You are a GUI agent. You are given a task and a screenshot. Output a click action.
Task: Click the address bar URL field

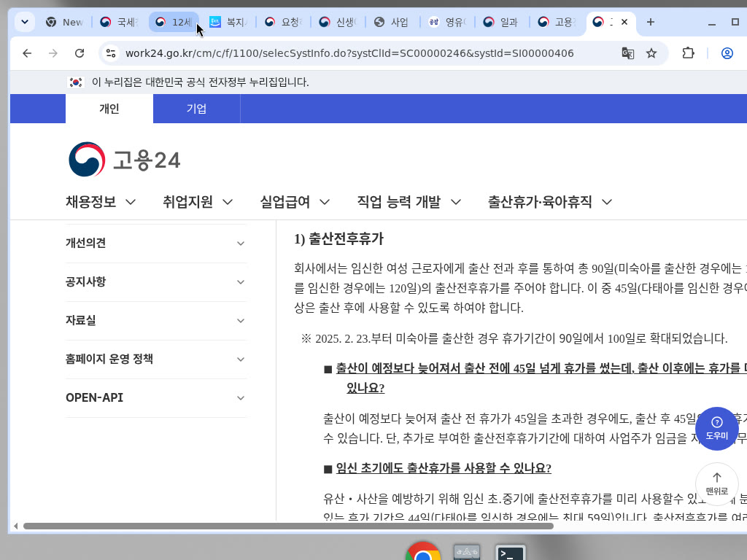[x=349, y=53]
